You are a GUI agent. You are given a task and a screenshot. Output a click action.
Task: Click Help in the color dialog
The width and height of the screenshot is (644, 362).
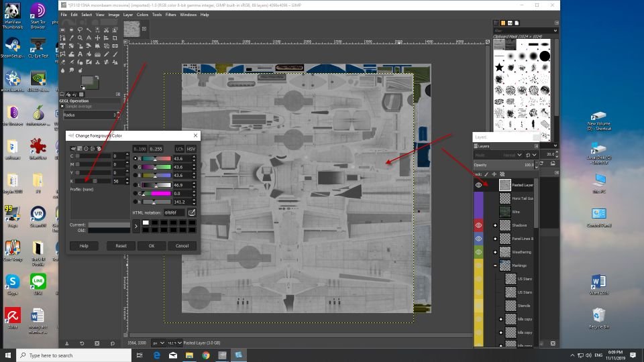point(84,246)
